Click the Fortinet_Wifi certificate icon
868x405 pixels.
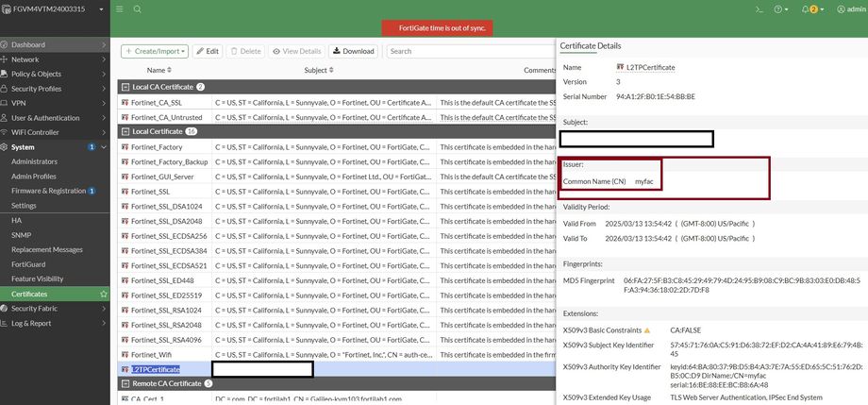[125, 354]
